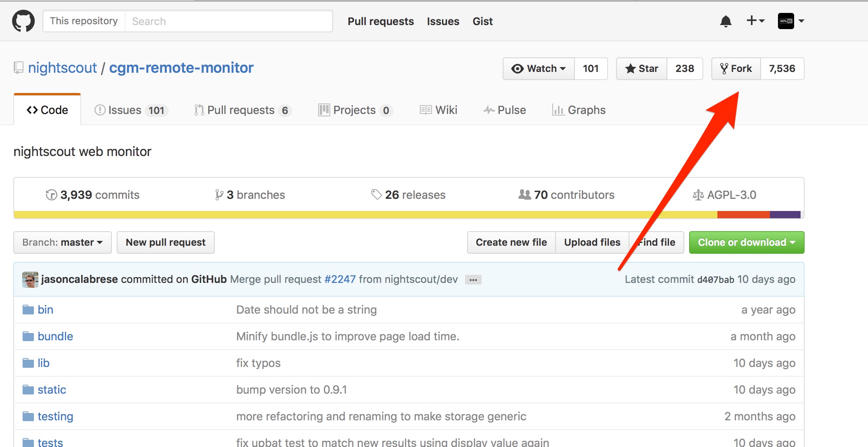868x447 pixels.
Task: Click the repository book icon
Action: tap(19, 68)
